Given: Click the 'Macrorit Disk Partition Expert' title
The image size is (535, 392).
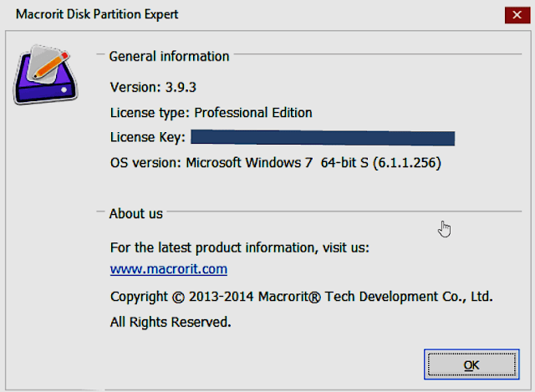Looking at the screenshot, I should click(x=97, y=15).
